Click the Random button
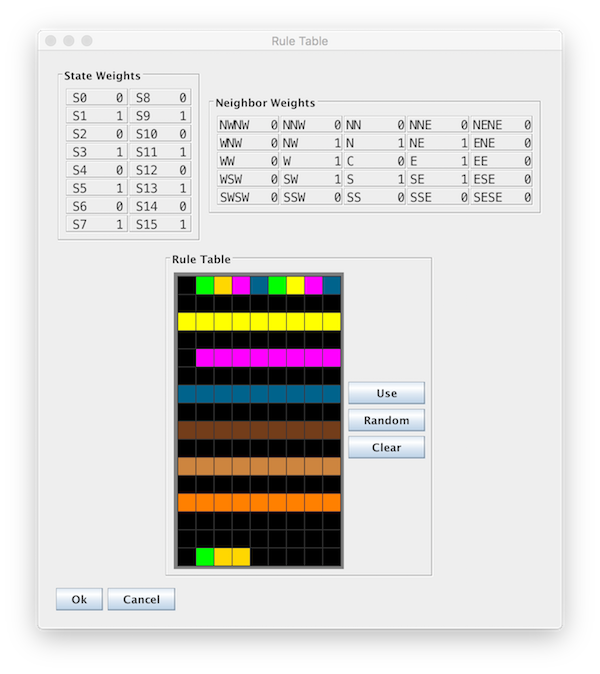The image size is (600, 674). 386,420
